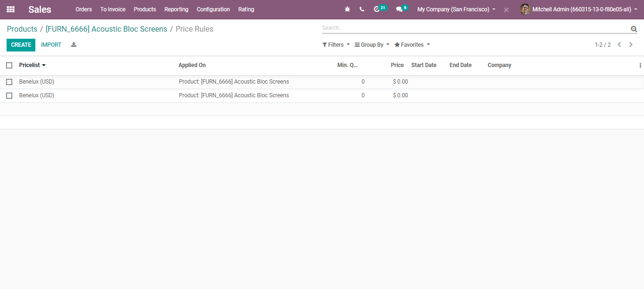The height and width of the screenshot is (289, 644).
Task: Open first row 'Benelux (USD)' pricelist cell
Action: [x=37, y=82]
